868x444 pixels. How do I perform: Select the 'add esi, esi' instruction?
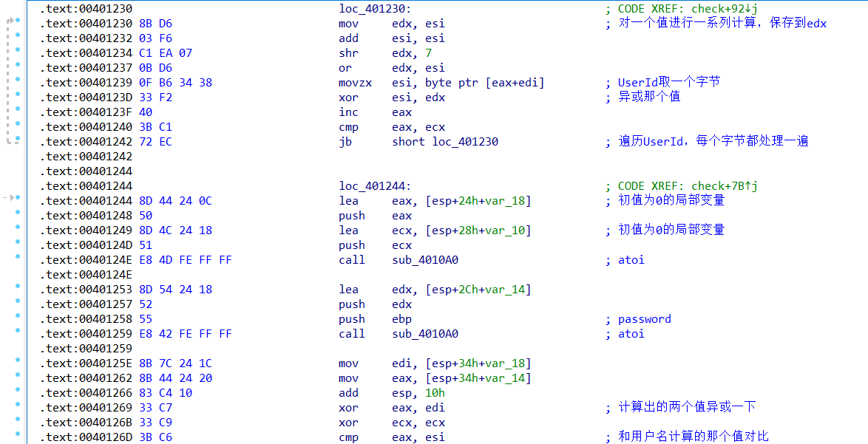(x=391, y=38)
